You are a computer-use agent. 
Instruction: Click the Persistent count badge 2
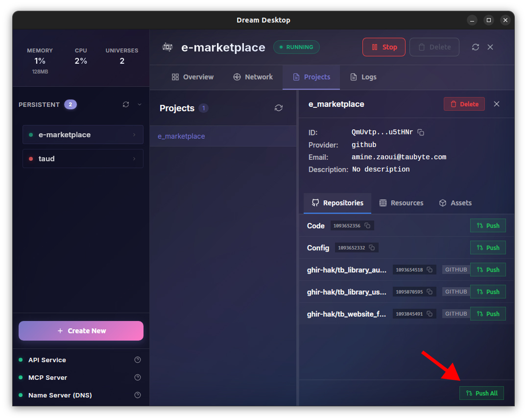pyautogui.click(x=70, y=104)
